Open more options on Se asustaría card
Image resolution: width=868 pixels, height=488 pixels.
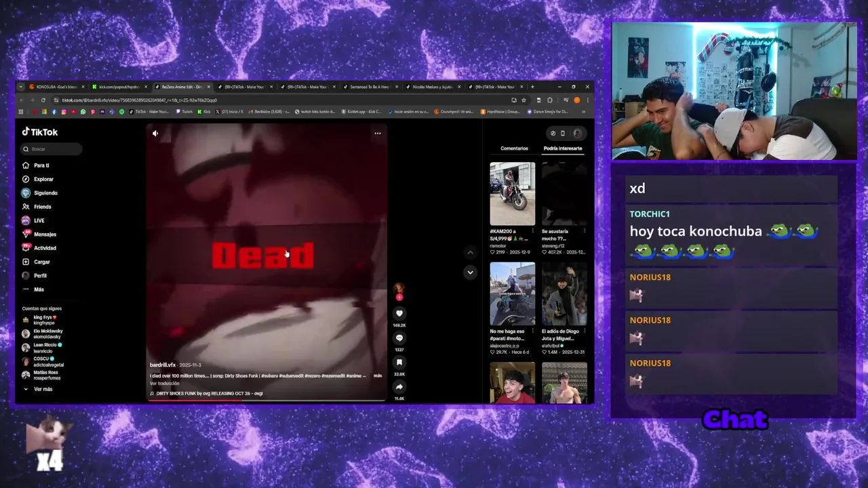585,231
